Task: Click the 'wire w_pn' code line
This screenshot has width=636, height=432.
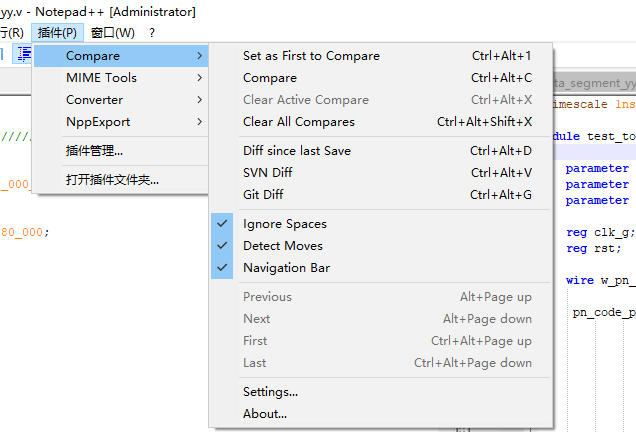Action: 600,280
